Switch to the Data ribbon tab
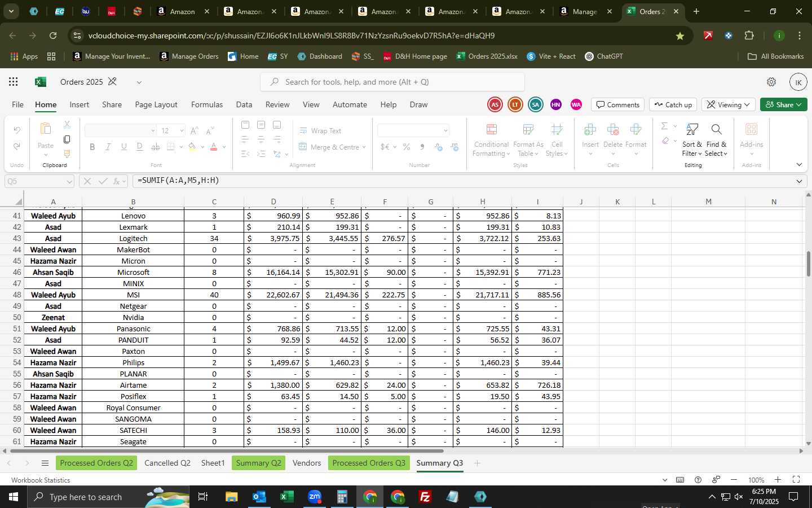This screenshot has width=812, height=508. tap(244, 105)
